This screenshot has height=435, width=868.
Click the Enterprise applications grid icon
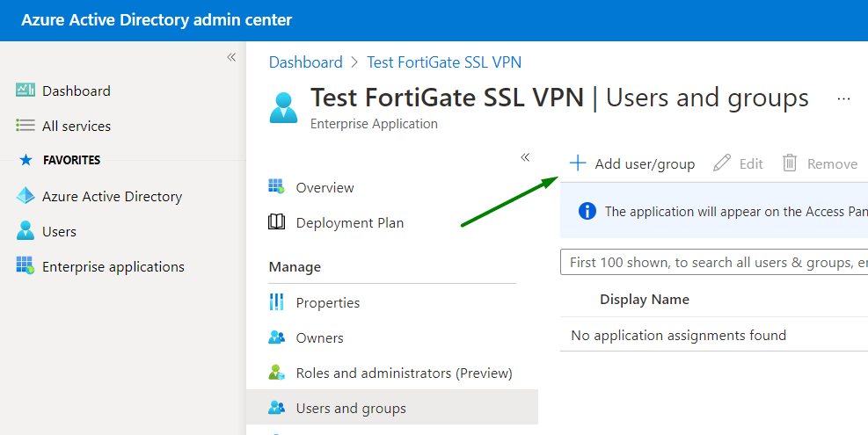coord(26,266)
